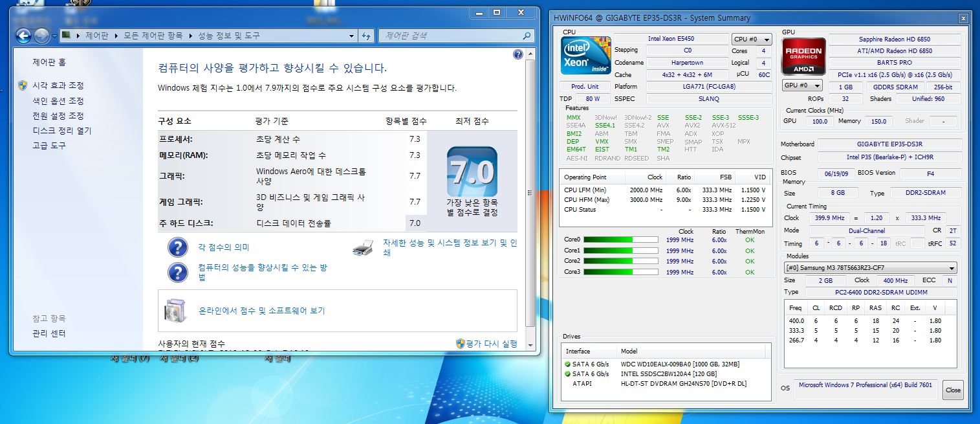Click the Core3 load bar
980x424 pixels.
[x=620, y=272]
